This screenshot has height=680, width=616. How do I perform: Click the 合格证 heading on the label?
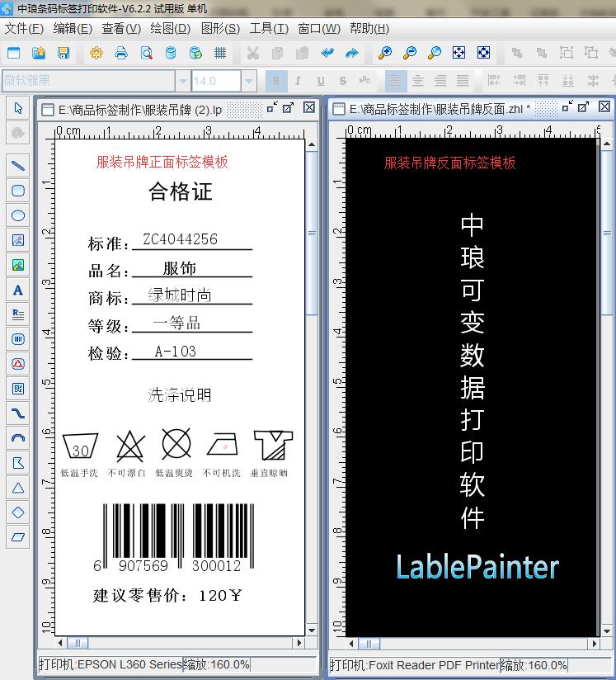(x=181, y=192)
